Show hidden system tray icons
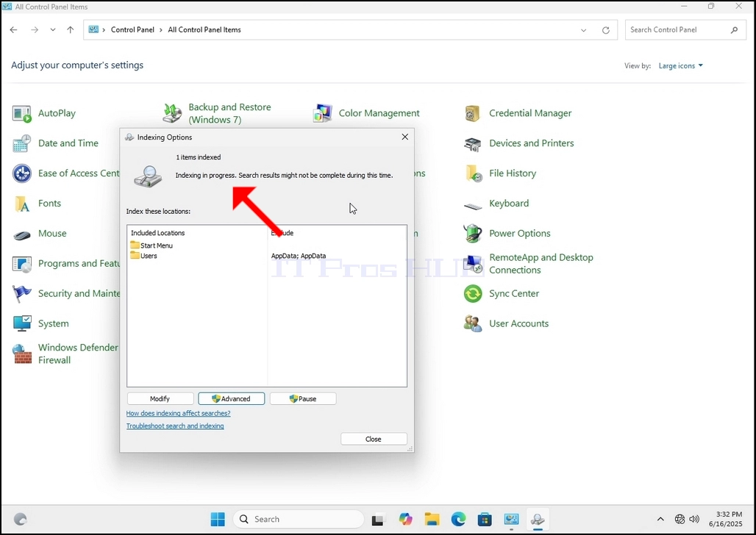The width and height of the screenshot is (756, 535). pos(660,519)
